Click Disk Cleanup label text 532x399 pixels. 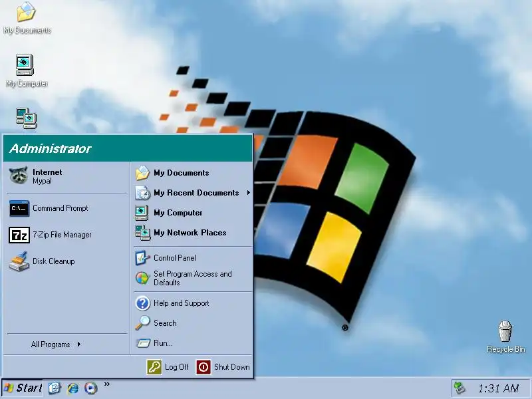53,261
